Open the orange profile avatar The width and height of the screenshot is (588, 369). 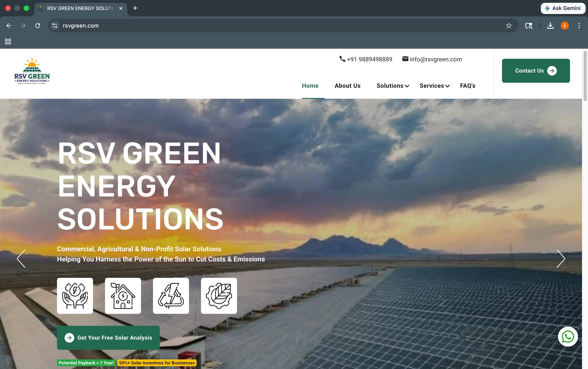565,26
